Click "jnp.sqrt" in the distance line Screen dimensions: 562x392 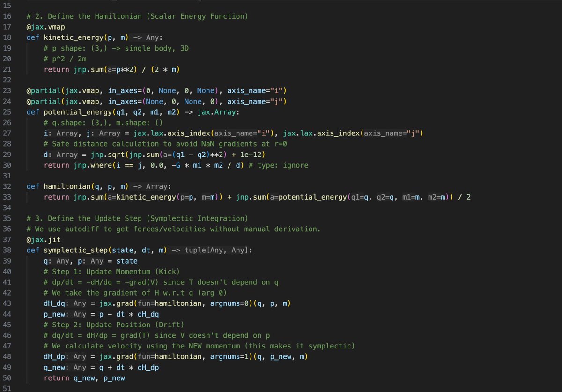(108, 155)
